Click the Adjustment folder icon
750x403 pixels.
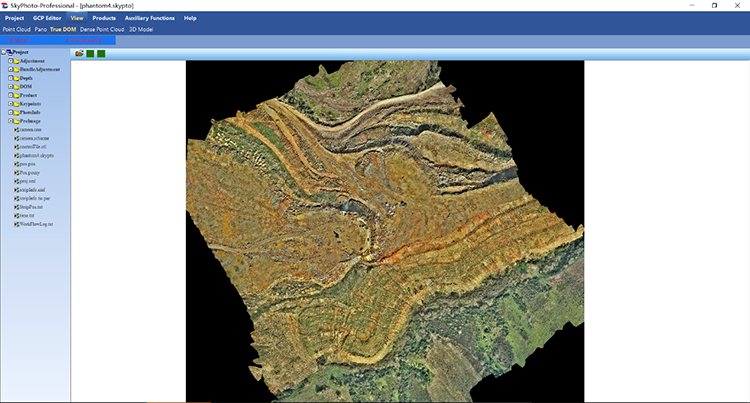pos(16,61)
